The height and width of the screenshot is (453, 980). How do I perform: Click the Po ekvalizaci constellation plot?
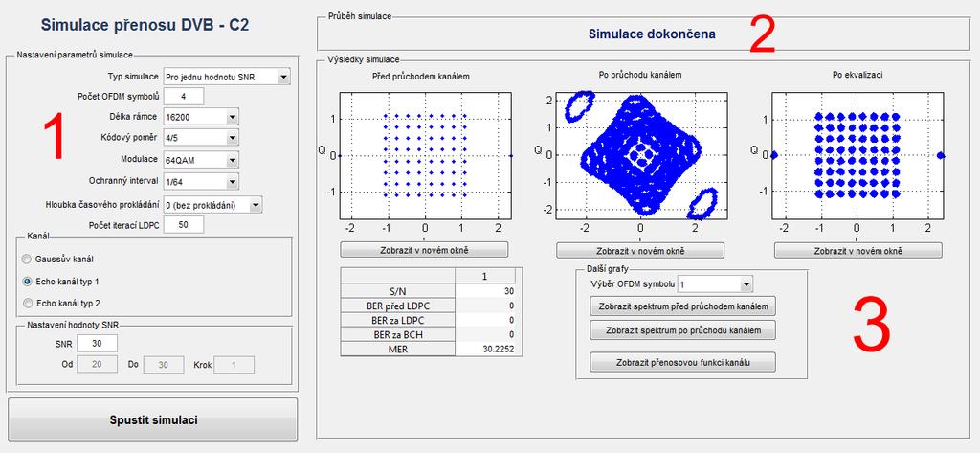[x=857, y=156]
